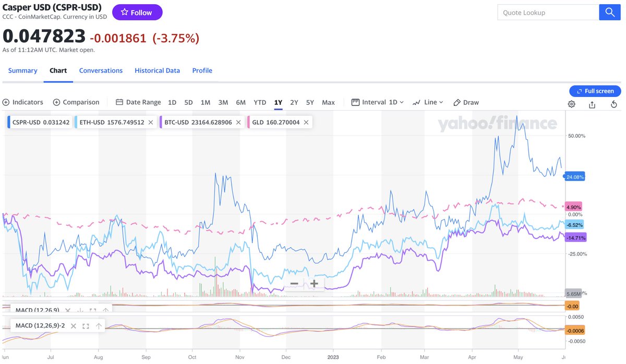This screenshot has height=364, width=626.
Task: Open the Line chart type dropdown
Action: click(x=428, y=102)
